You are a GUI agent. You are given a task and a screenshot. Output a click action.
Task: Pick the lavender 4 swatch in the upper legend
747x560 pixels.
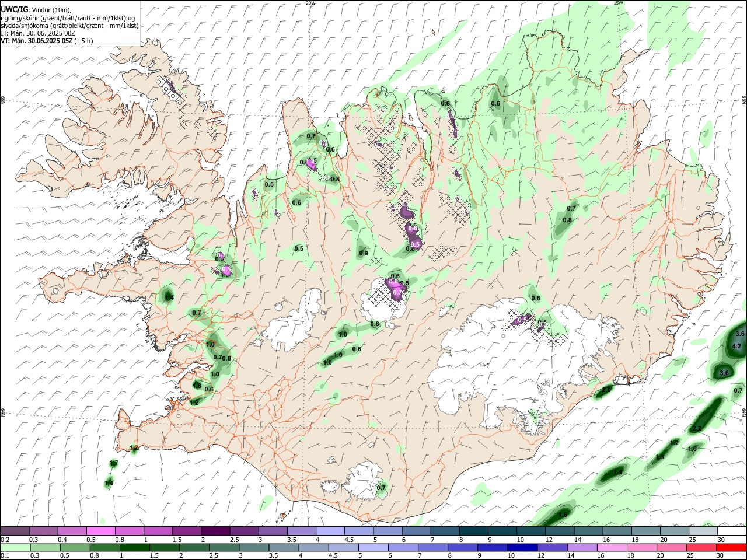coord(330,531)
